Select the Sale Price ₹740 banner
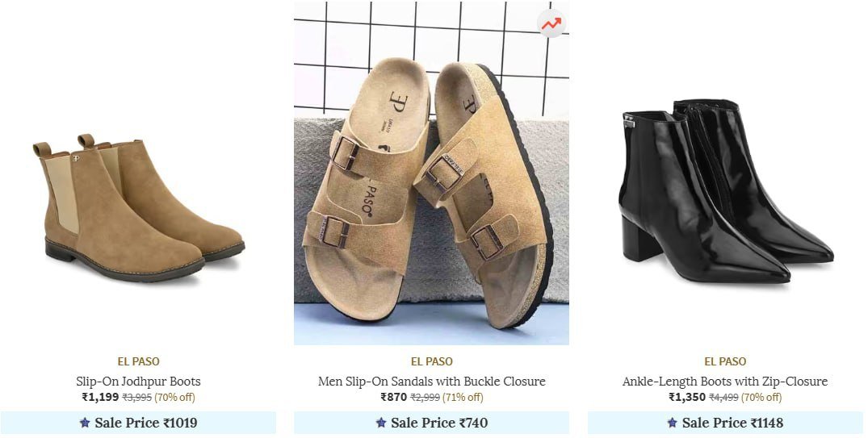This screenshot has height=438, width=868. [x=431, y=423]
